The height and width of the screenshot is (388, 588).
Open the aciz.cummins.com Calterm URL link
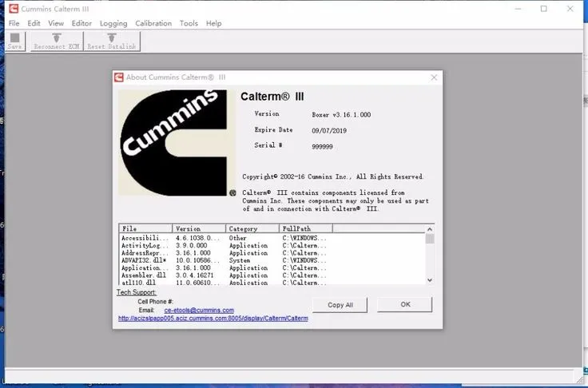click(x=213, y=319)
